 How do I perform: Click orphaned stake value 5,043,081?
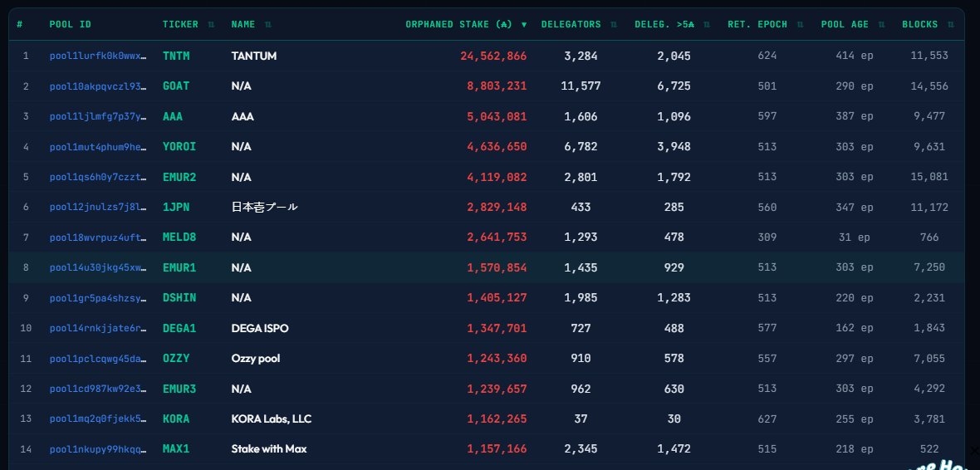[x=497, y=116]
